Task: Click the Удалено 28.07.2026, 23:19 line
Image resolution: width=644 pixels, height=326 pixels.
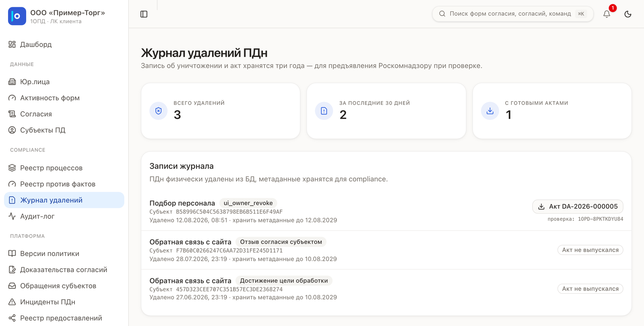Action: tap(243, 259)
